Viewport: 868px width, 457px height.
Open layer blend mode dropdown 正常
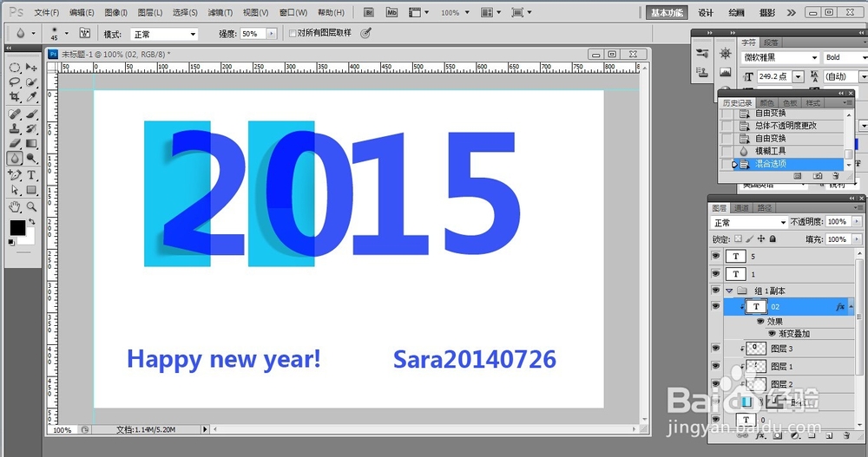click(749, 222)
